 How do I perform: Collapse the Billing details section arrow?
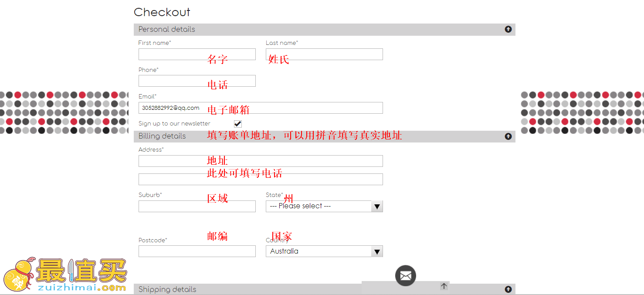[508, 136]
